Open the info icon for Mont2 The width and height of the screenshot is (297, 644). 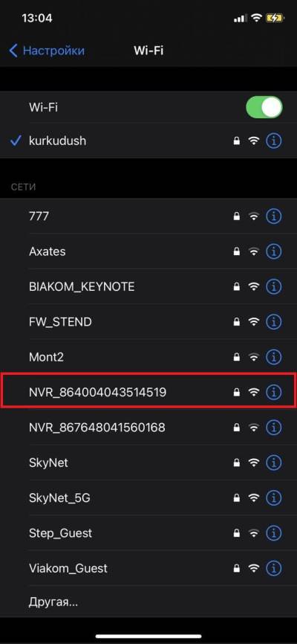[x=274, y=357]
